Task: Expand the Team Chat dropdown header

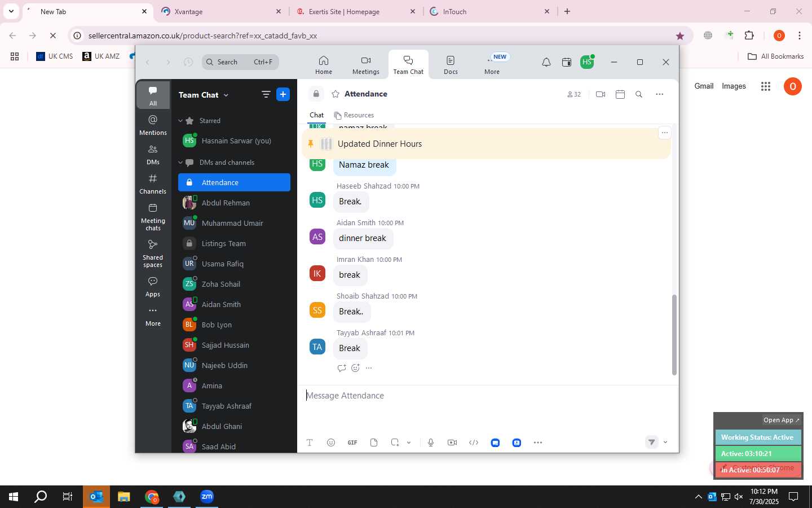Action: 204,95
